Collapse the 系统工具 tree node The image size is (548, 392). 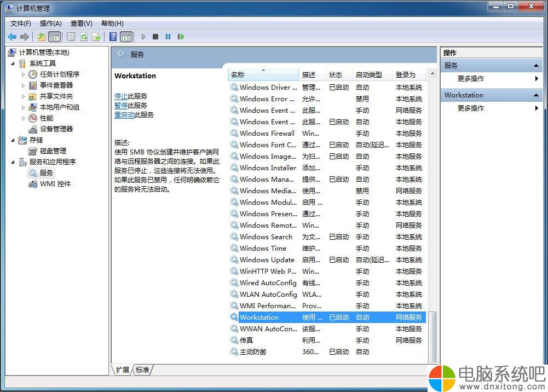pyautogui.click(x=13, y=64)
